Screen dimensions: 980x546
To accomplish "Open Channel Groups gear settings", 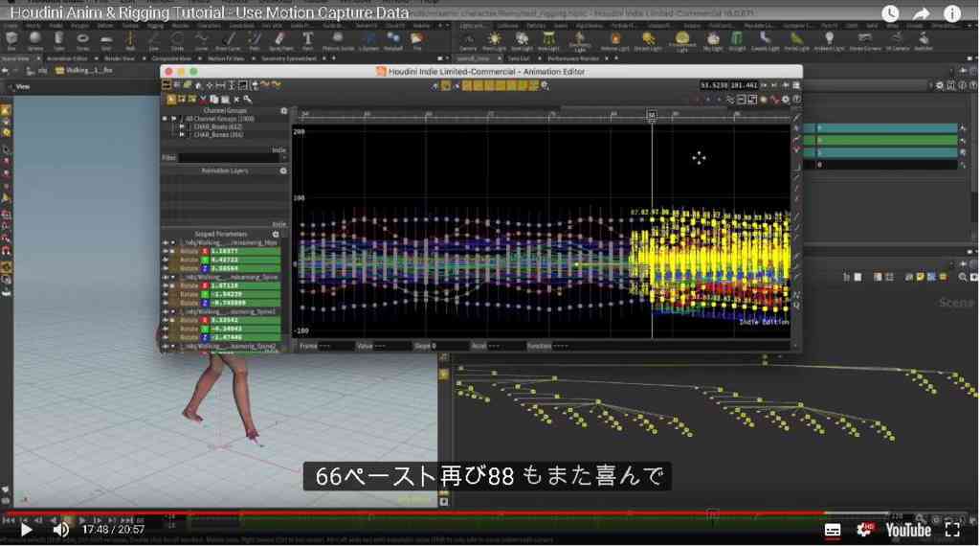I will [283, 111].
